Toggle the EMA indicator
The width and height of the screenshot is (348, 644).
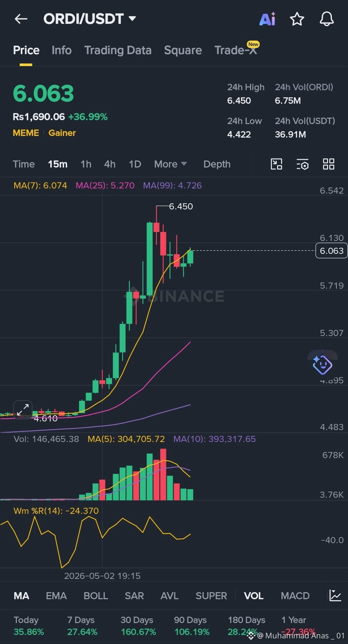point(56,596)
